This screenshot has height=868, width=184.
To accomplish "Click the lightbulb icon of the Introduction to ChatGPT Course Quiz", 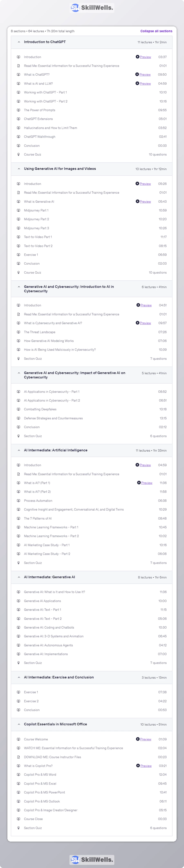I will (18, 154).
